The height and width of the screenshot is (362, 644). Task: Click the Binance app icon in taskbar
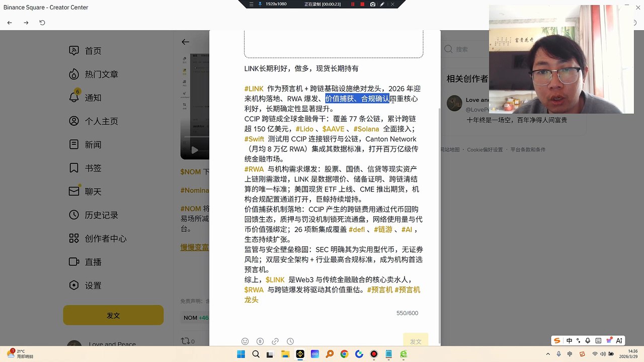[x=300, y=354]
